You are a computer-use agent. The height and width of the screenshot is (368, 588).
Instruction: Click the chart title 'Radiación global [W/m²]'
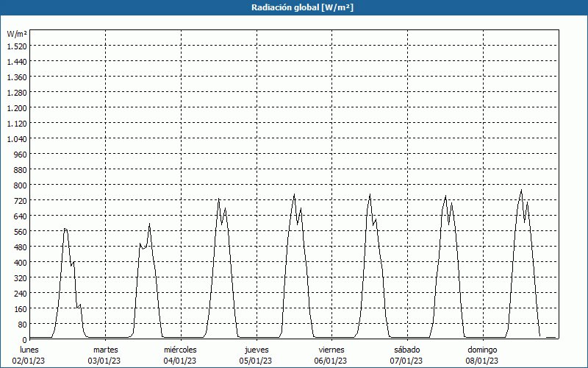302,7
